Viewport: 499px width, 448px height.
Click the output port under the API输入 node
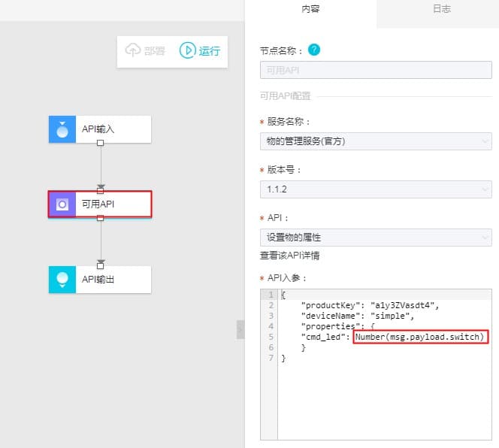(x=100, y=143)
